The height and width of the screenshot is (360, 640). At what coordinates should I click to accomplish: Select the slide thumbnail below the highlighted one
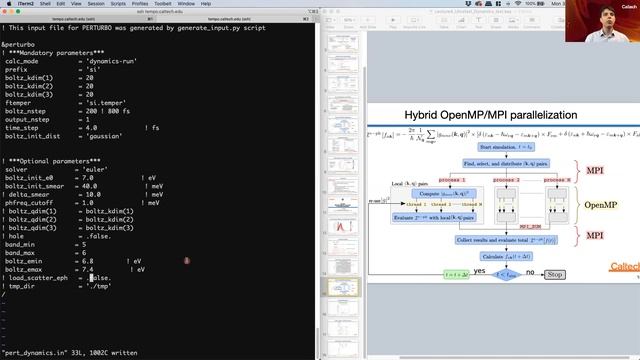(343, 307)
